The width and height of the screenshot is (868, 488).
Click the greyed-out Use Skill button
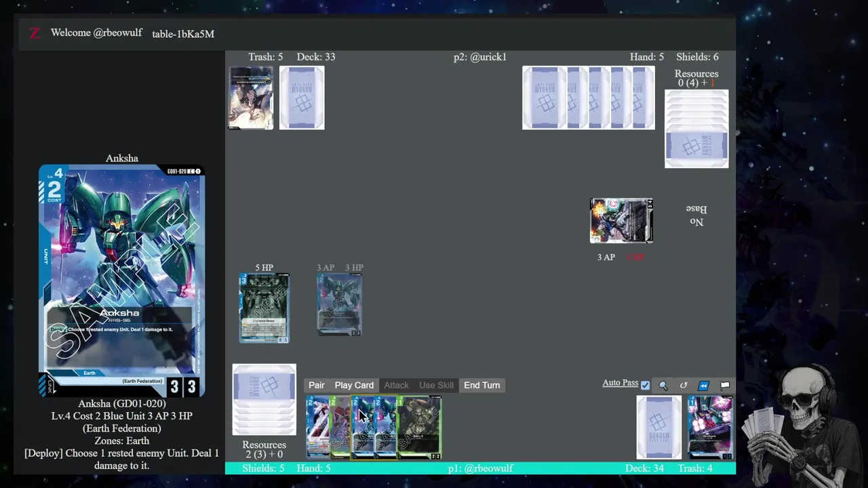pos(436,385)
